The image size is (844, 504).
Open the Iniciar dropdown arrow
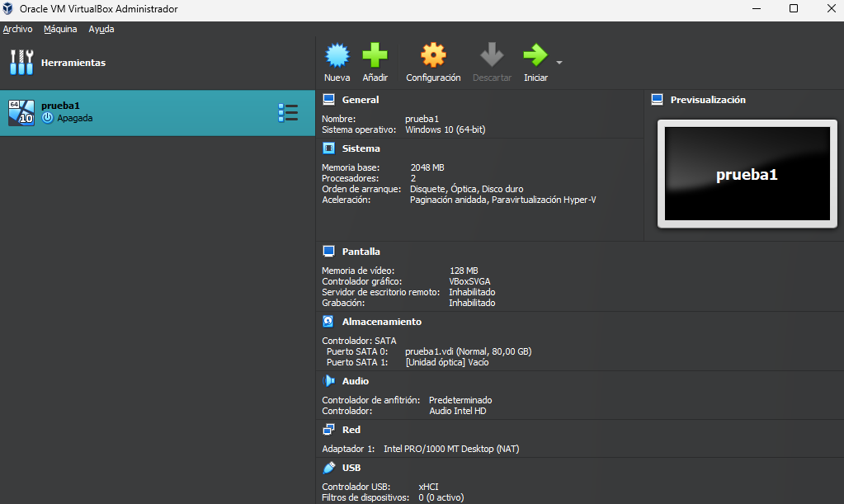click(559, 63)
